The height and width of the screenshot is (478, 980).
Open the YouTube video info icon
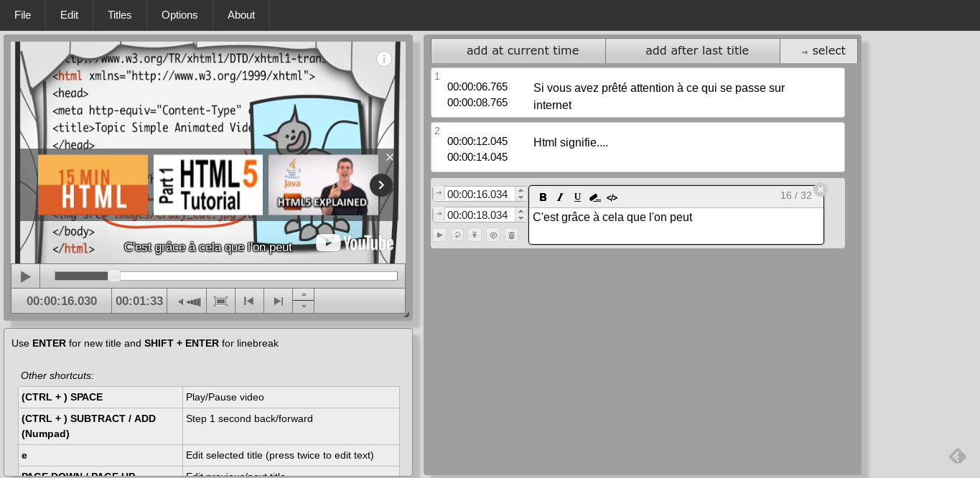pyautogui.click(x=384, y=59)
